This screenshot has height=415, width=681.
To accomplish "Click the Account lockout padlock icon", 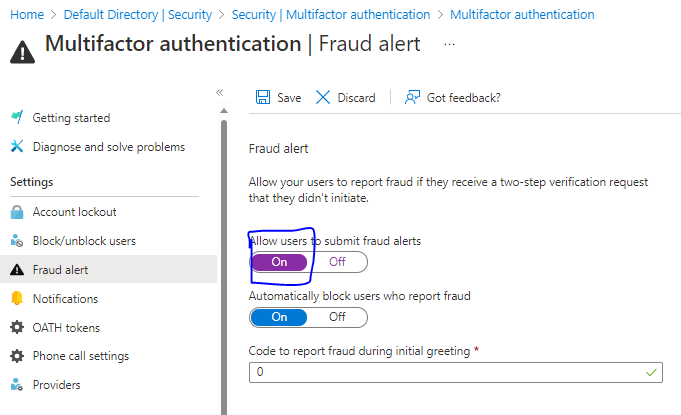I will coord(17,212).
